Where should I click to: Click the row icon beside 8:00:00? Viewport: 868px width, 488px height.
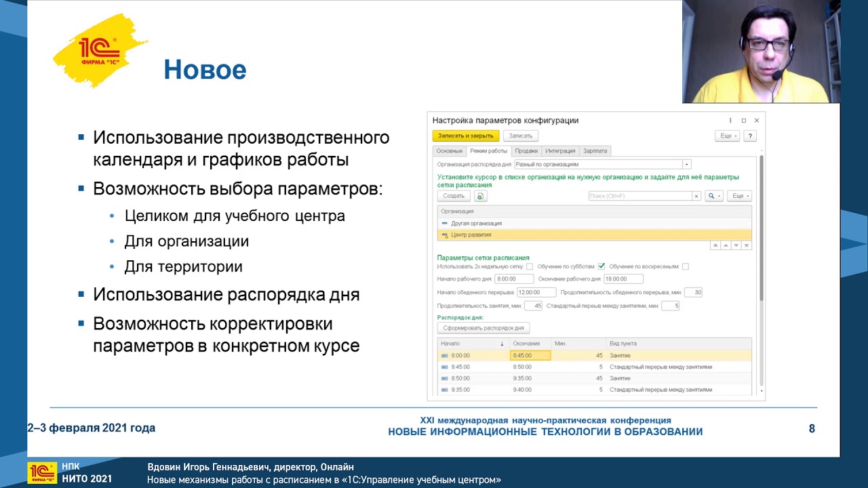(445, 355)
